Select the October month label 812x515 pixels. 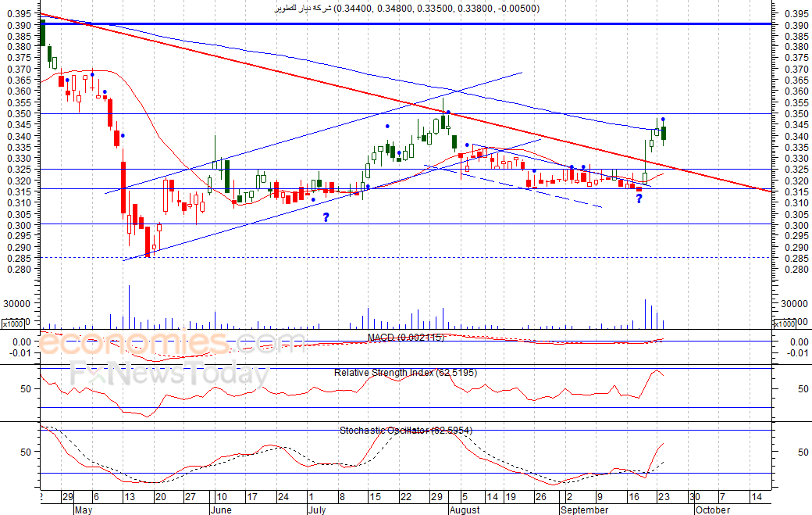coord(713,510)
